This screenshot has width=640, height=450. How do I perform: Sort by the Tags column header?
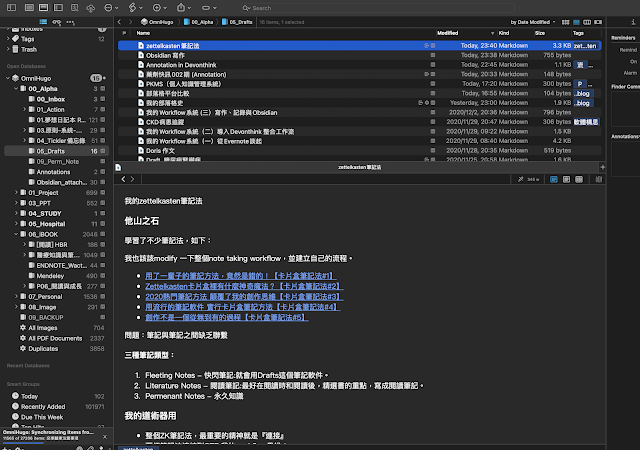[578, 33]
